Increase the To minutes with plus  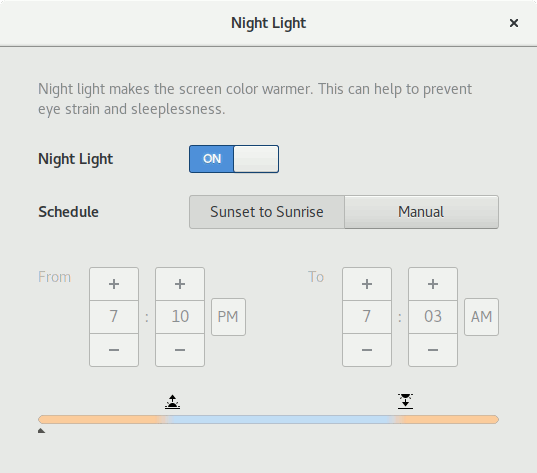[433, 284]
